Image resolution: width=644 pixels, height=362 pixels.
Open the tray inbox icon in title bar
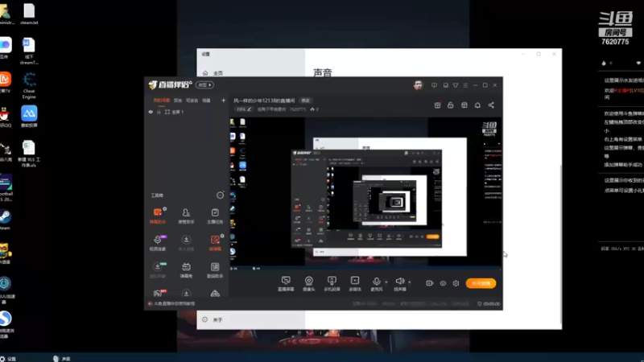pos(446,85)
